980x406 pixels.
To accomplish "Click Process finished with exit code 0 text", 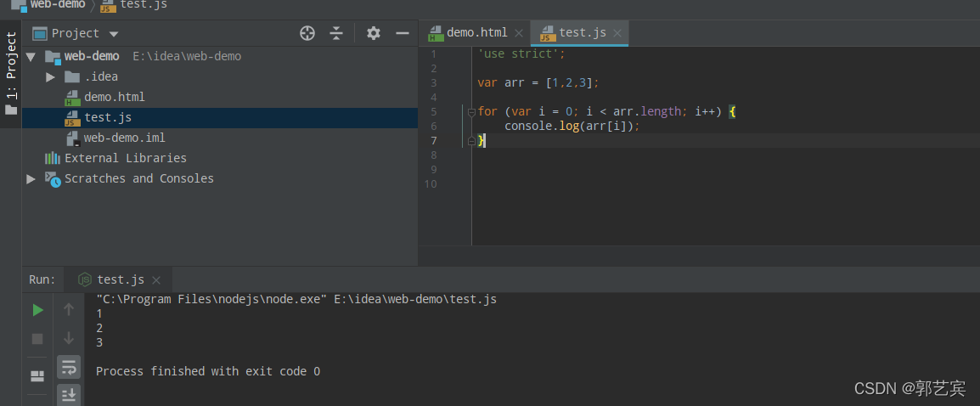I will (x=208, y=371).
